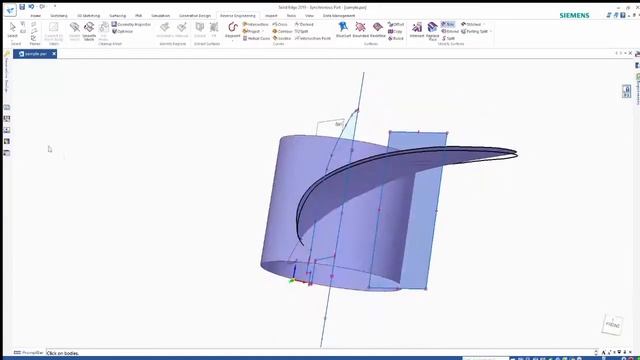Click the Isocline curve command

282,38
